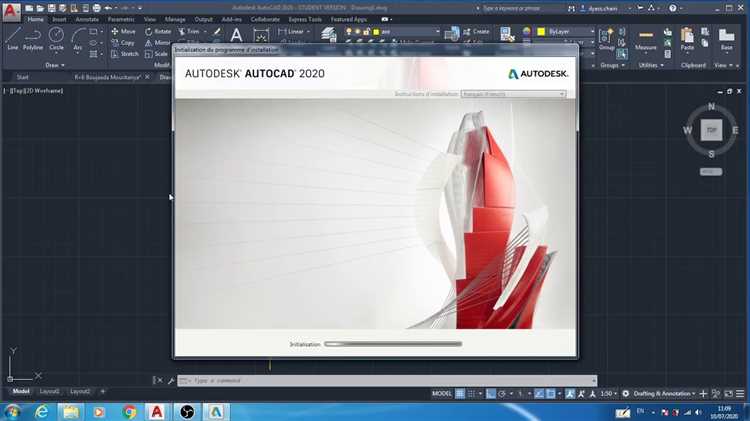Viewport: 750px width, 421px height.
Task: Activate the Copy command
Action: pos(123,43)
